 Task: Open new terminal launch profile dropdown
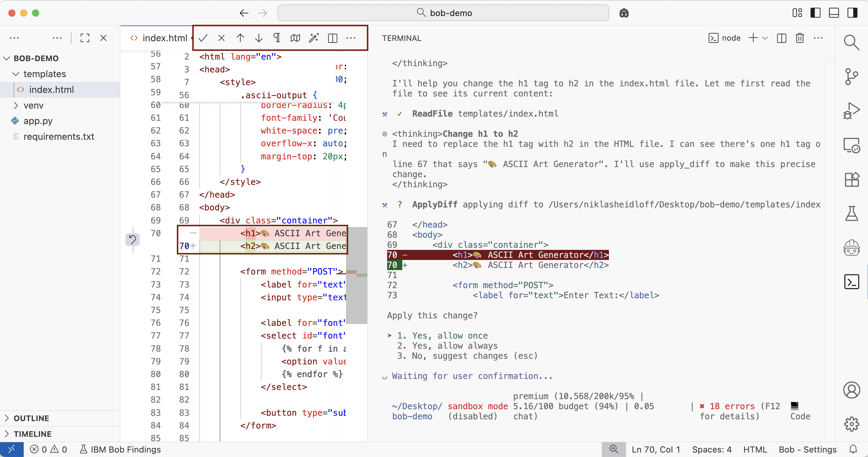tap(765, 38)
